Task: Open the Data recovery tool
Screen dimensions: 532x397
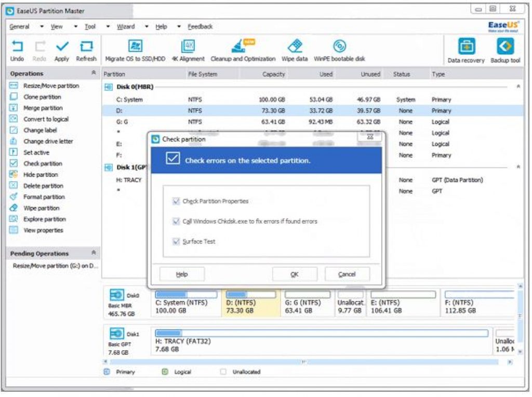Action: pos(466,51)
